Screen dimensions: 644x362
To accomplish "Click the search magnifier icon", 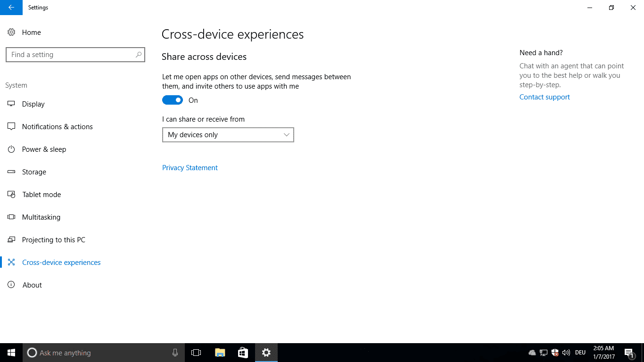I will coord(139,55).
